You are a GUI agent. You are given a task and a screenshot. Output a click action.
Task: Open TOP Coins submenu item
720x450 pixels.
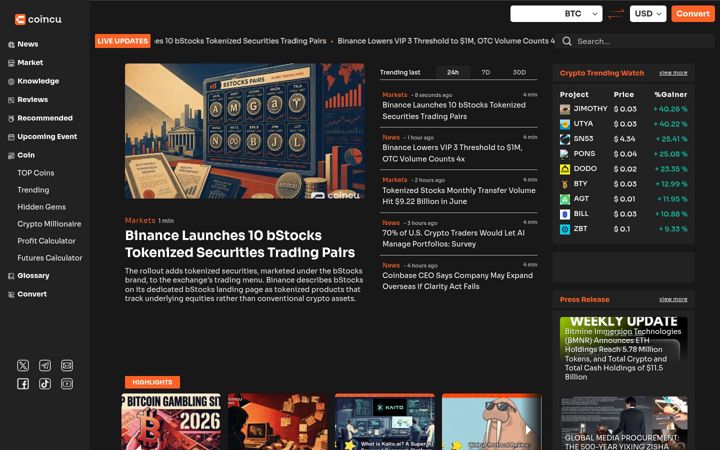(36, 173)
